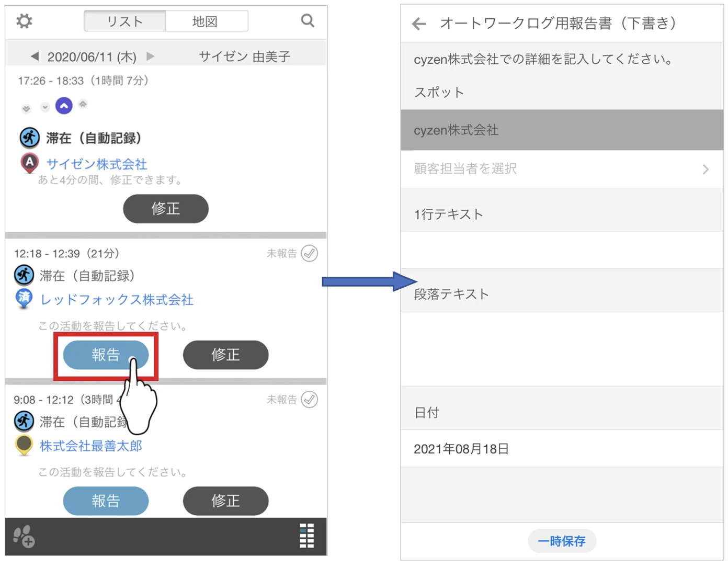This screenshot has height=567, width=728.
Task: Click time label 12:18 - 12:39（21分）
Action: coord(67,254)
